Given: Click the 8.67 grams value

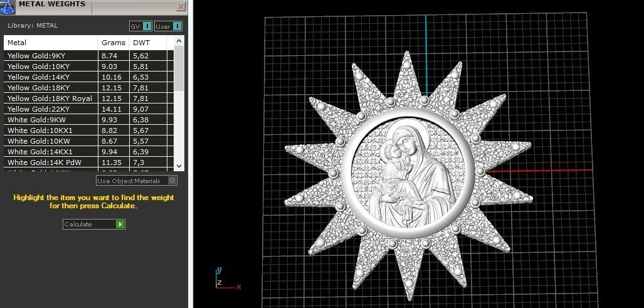Looking at the screenshot, I should coord(109,141).
